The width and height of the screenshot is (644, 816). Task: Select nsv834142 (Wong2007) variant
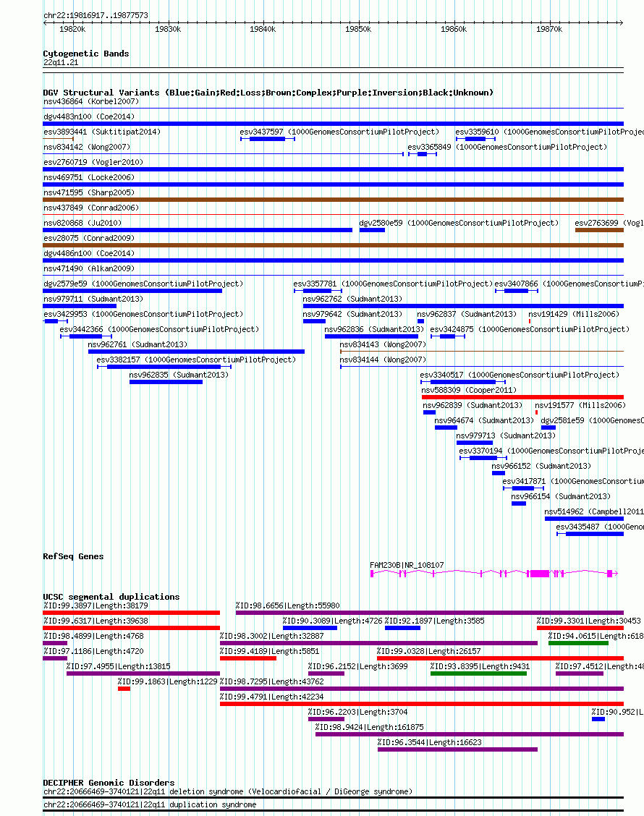[x=87, y=147]
